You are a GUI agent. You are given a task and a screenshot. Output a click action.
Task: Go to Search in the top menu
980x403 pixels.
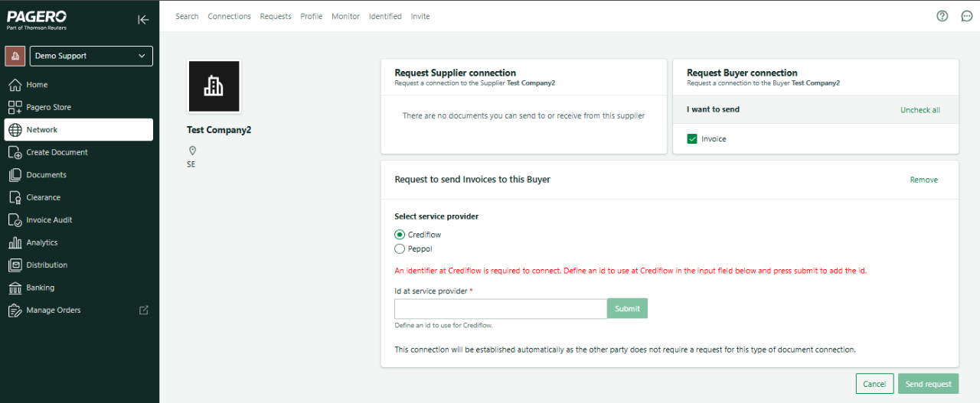(x=187, y=16)
